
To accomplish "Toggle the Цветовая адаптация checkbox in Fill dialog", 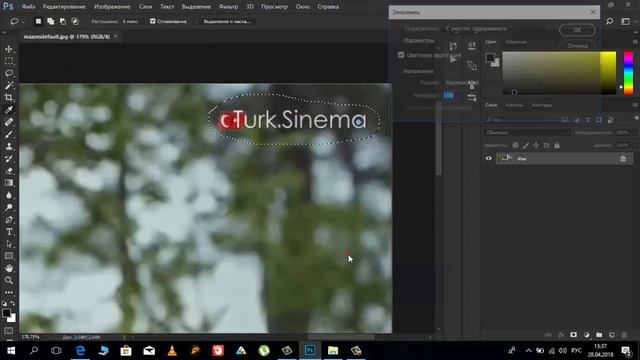I will (401, 55).
